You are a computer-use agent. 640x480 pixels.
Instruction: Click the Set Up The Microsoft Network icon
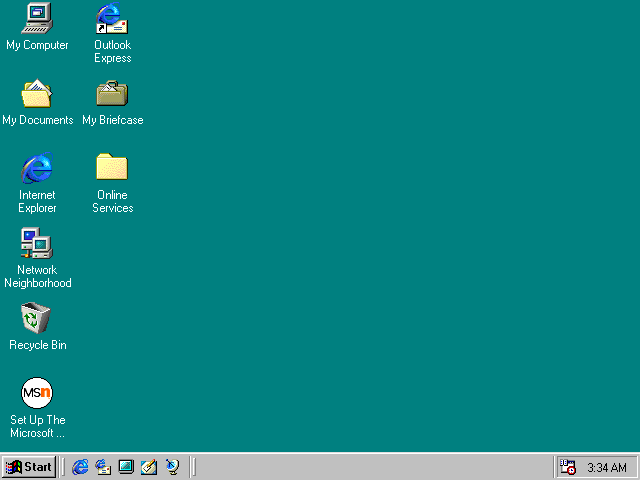37,393
